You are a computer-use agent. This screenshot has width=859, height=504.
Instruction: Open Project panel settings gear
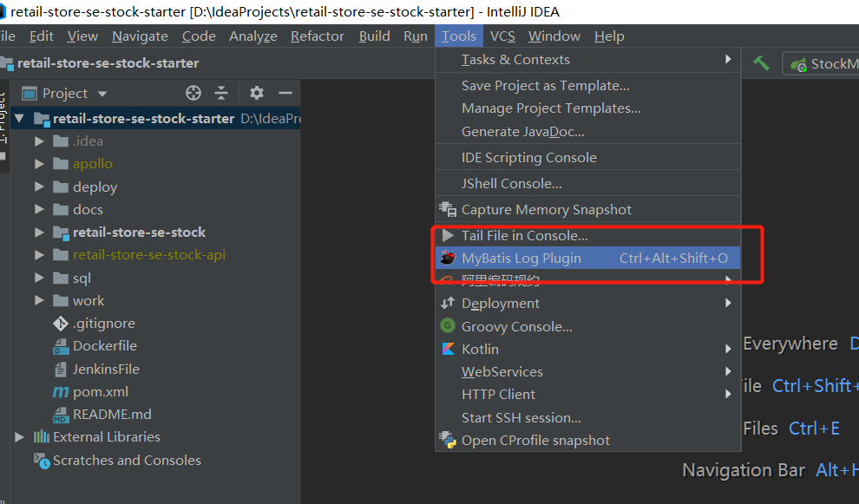coord(256,93)
